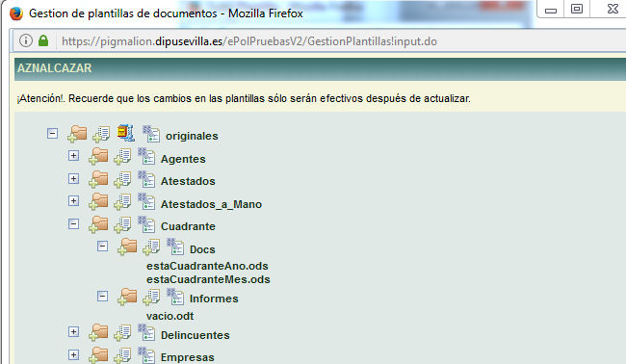Open the estaCuadranteAno.ods template

tap(207, 266)
